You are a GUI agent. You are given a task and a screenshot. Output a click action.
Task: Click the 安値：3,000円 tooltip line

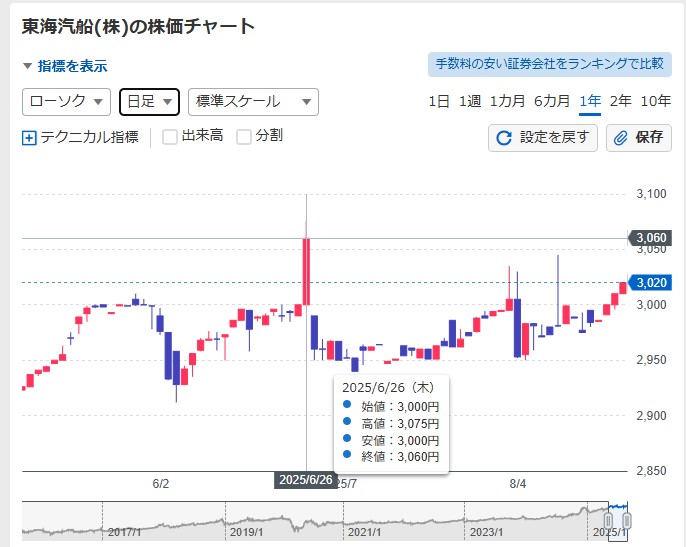click(391, 440)
